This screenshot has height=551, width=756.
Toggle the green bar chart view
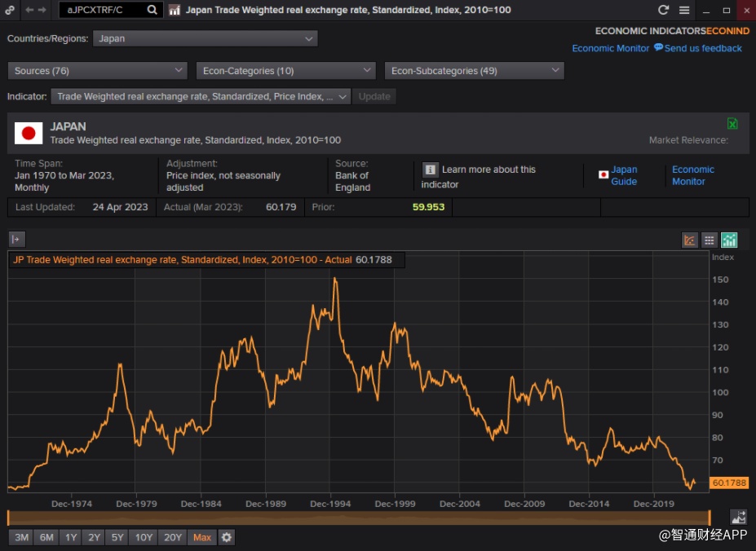(x=729, y=240)
